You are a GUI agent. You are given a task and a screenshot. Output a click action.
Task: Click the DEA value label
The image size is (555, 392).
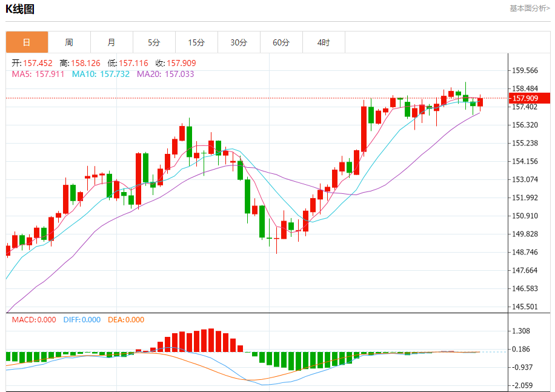126,320
